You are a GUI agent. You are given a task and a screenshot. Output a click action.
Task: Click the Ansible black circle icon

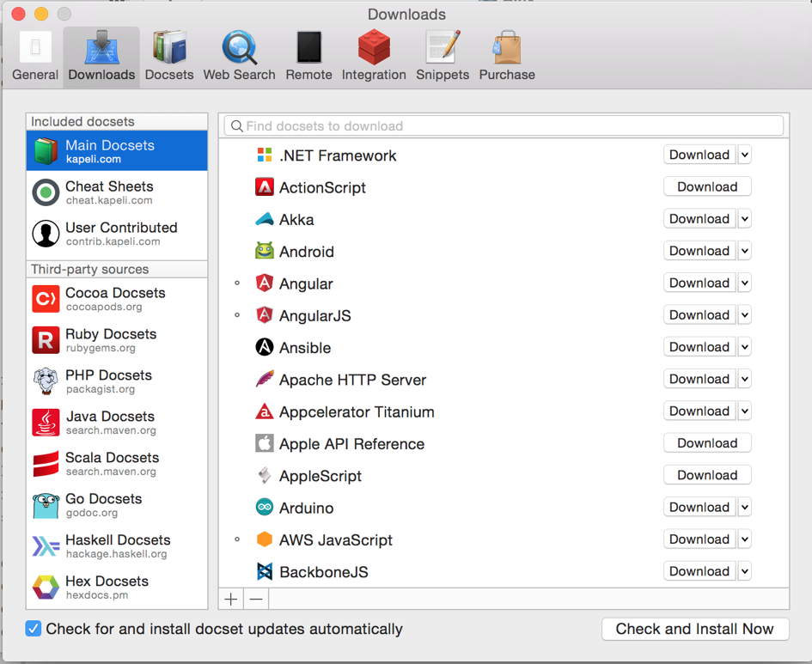[x=265, y=347]
